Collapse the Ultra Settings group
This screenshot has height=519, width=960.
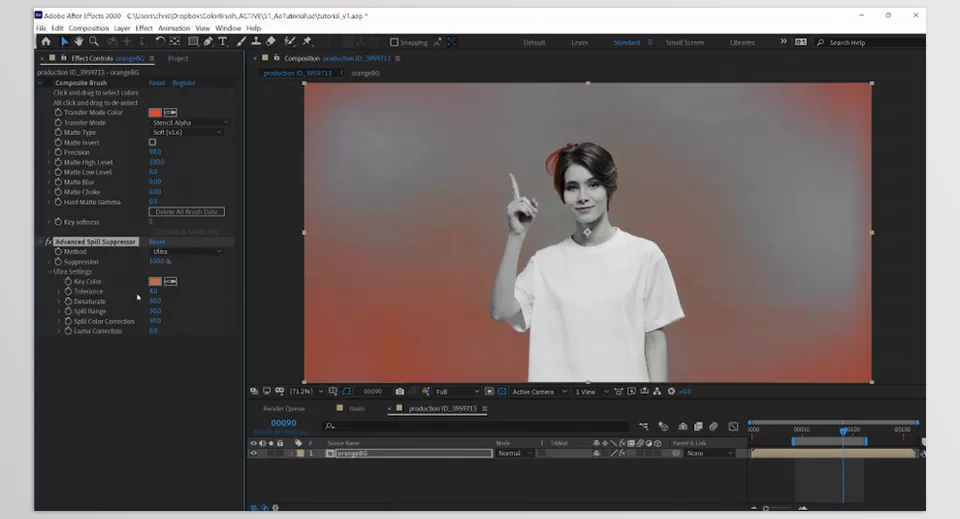point(50,272)
